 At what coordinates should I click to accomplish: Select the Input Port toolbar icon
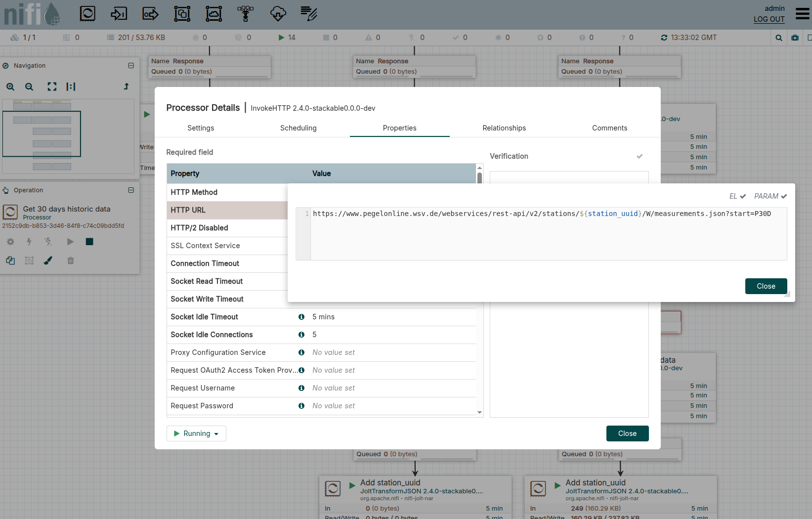(x=119, y=13)
